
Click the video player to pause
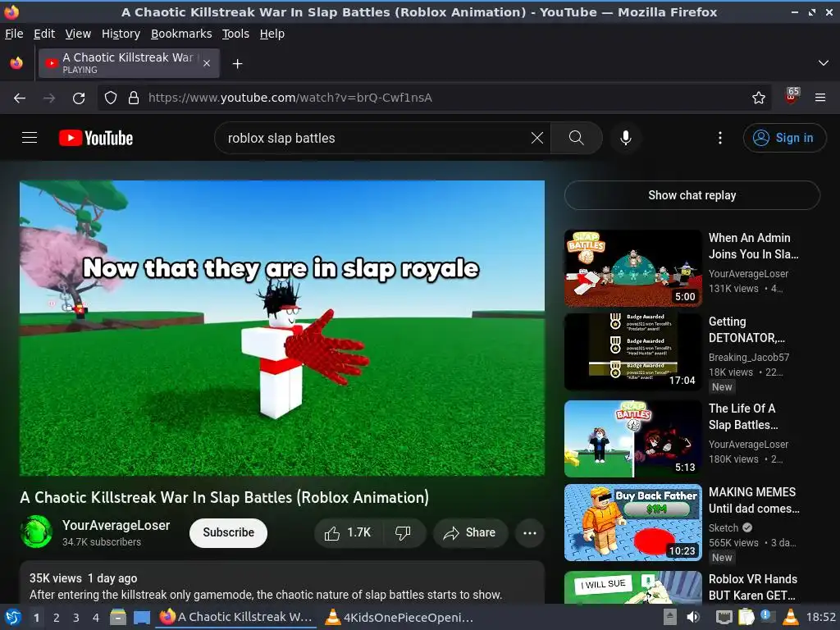[282, 328]
